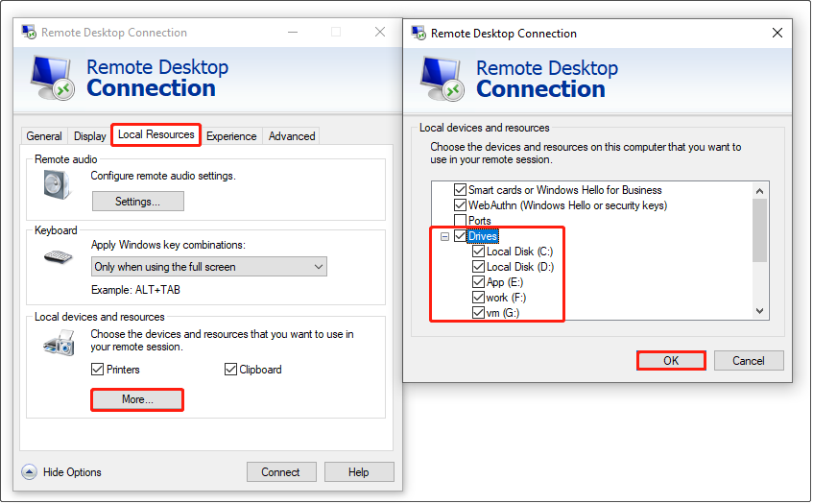This screenshot has height=504, width=813.
Task: Switch to the Experience tab
Action: (x=231, y=136)
